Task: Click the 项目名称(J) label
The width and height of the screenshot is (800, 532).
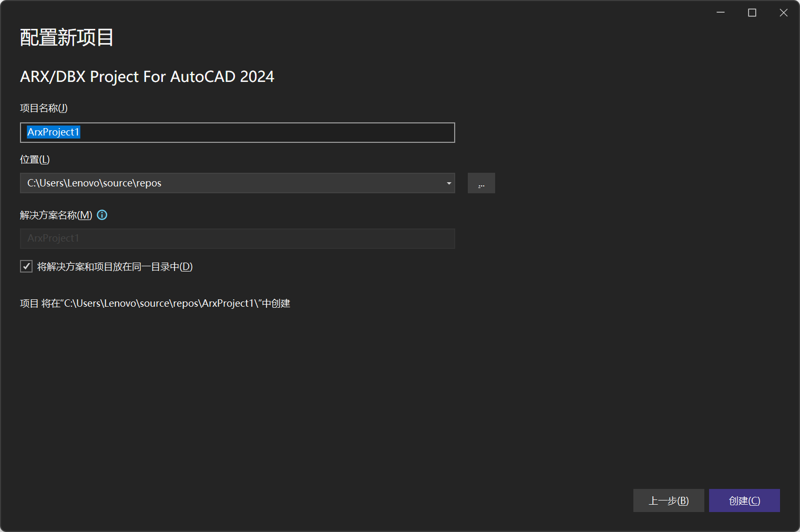Action: click(44, 108)
